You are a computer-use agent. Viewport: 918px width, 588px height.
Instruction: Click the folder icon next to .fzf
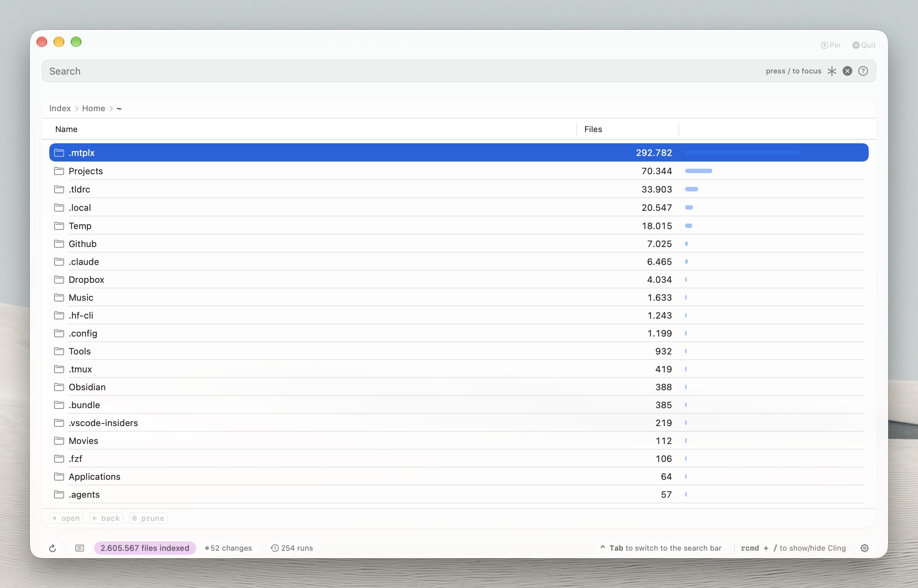tap(59, 459)
